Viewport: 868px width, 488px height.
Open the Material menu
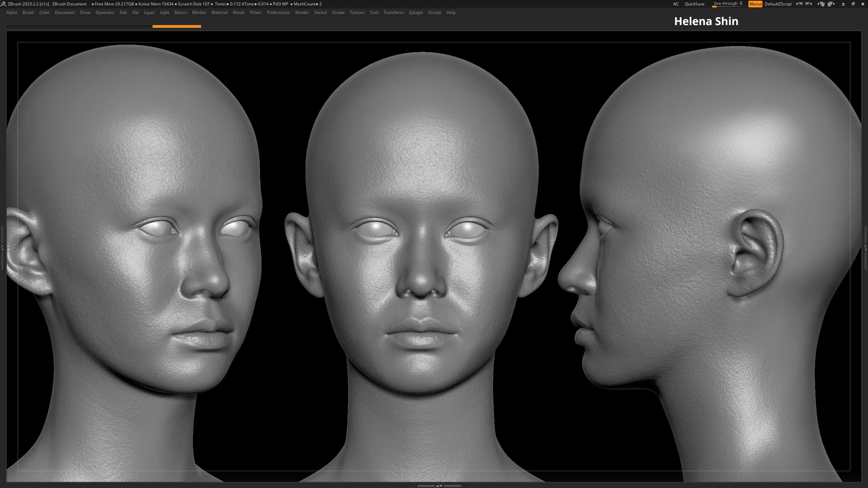click(219, 12)
